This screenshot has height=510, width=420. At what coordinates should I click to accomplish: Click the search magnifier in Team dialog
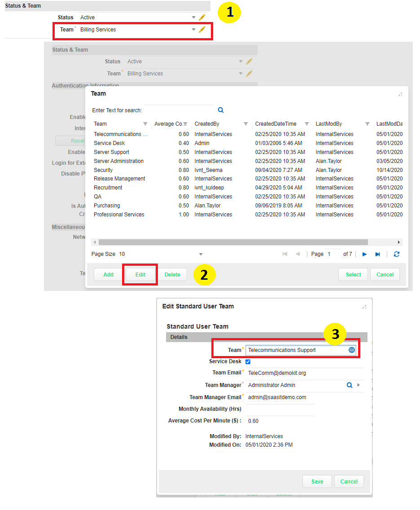click(221, 110)
